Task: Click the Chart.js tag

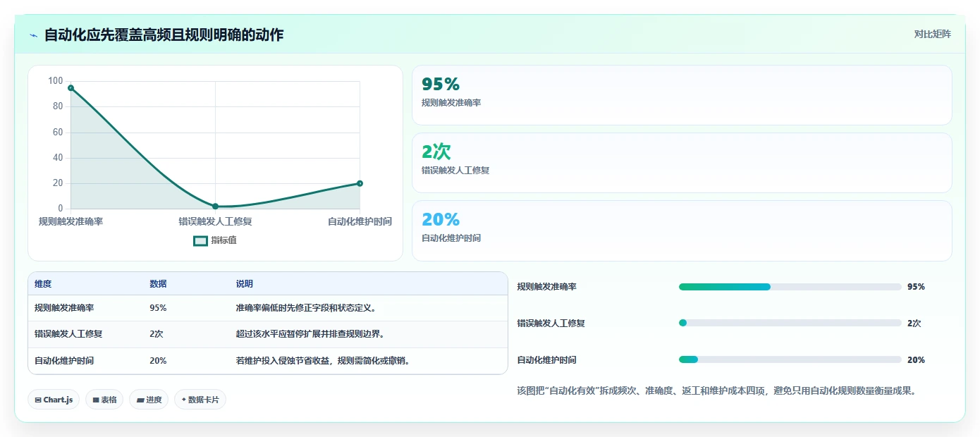Action: 54,400
